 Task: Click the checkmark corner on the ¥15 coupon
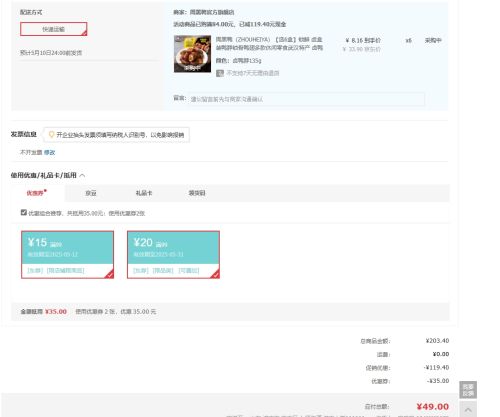pyautogui.click(x=109, y=274)
